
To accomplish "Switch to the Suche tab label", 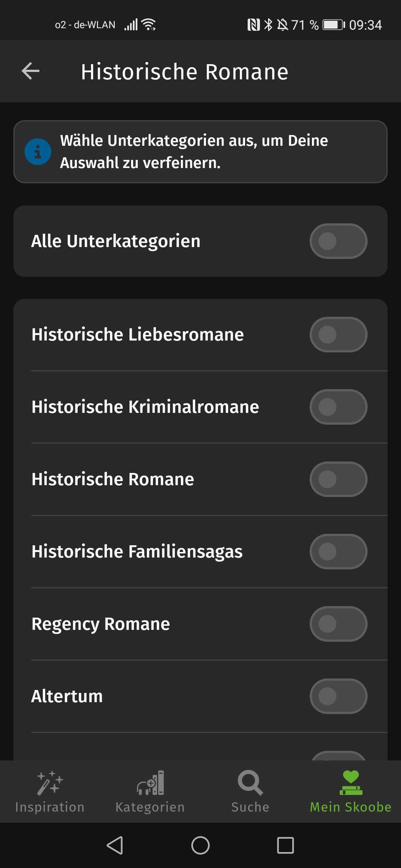I will coord(250,807).
